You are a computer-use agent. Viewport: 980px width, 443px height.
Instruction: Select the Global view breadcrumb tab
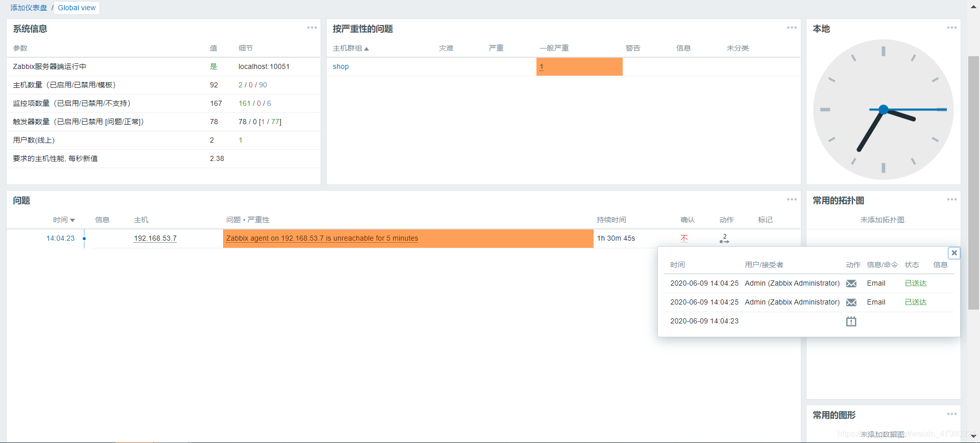tap(77, 8)
